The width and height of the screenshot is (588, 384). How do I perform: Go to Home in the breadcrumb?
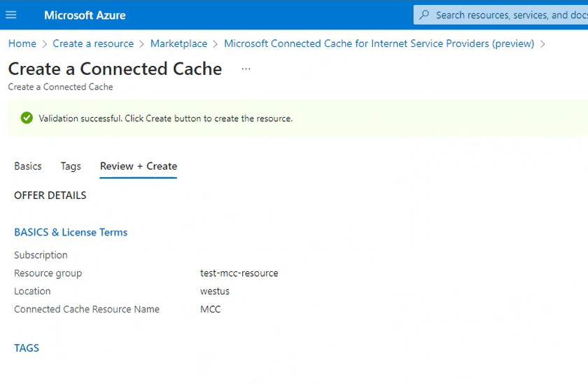click(22, 43)
